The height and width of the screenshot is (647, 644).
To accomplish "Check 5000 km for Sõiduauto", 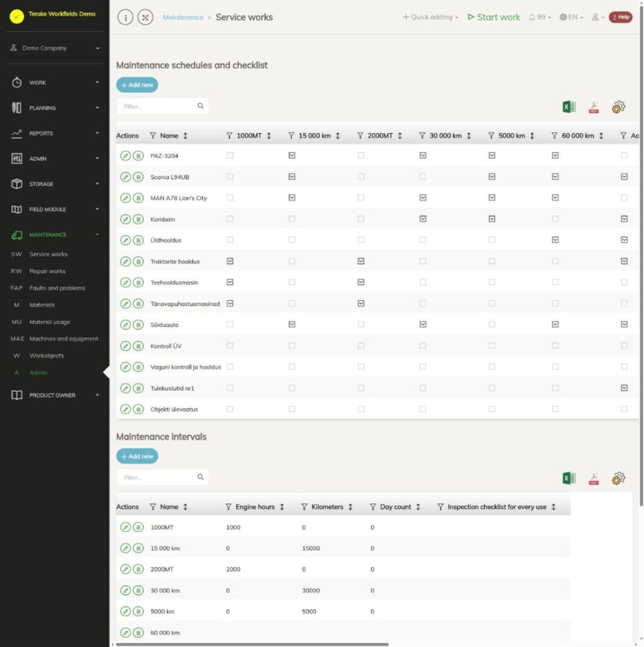I will point(492,324).
